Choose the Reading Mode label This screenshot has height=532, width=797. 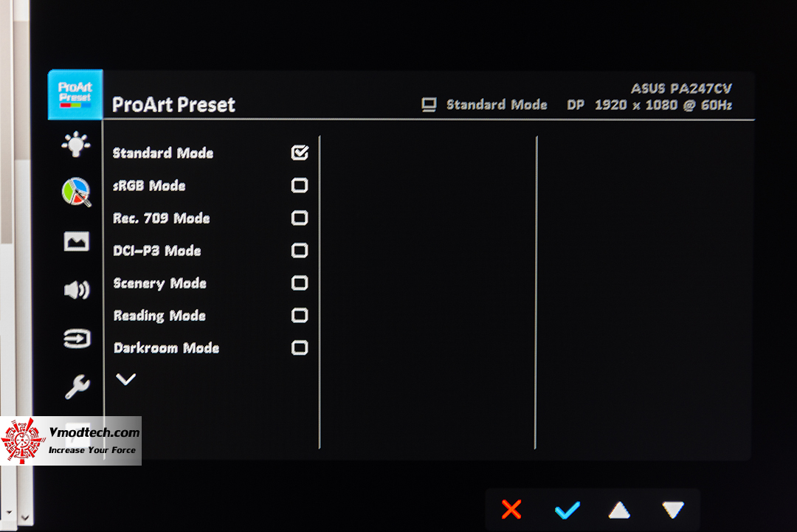point(159,316)
